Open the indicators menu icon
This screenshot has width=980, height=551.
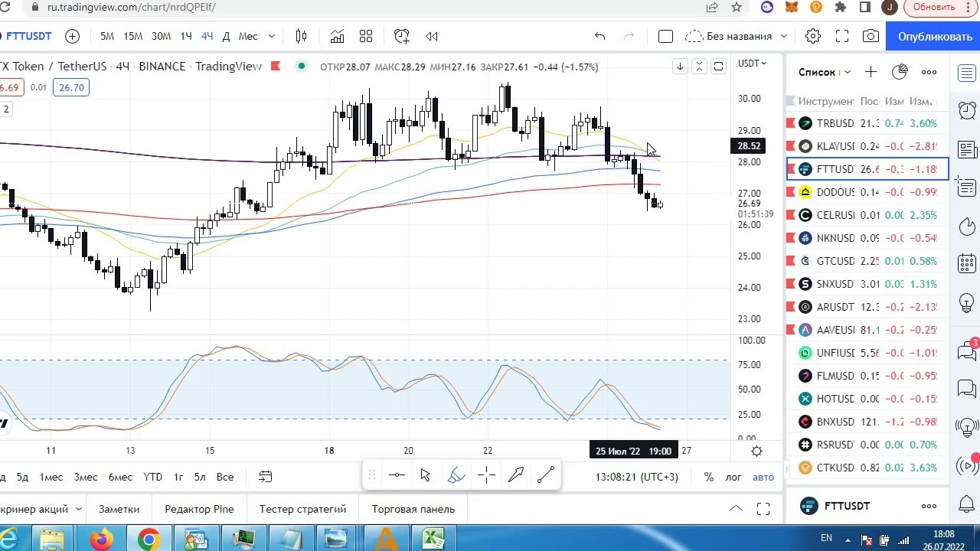coord(337,36)
